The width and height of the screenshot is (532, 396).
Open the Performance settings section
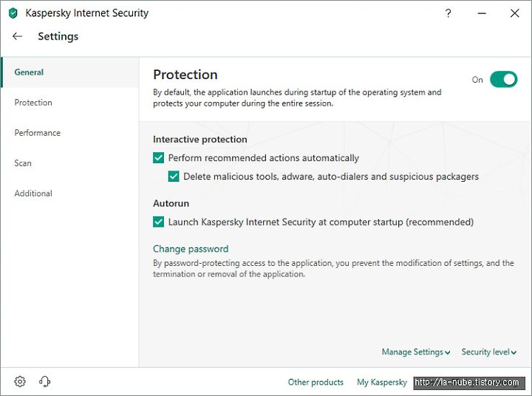click(38, 133)
